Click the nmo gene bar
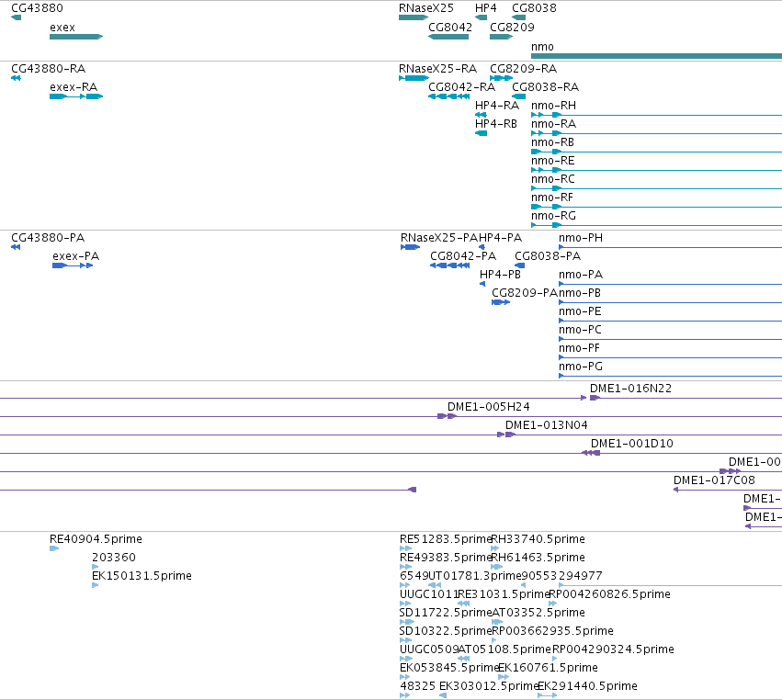This screenshot has width=782, height=700. [x=656, y=56]
